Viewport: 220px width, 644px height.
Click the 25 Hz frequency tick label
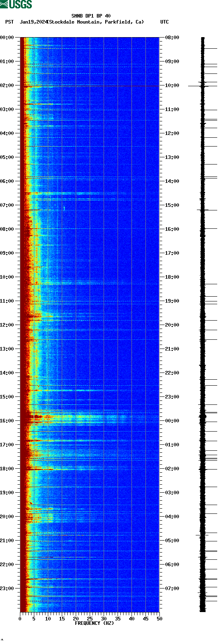coord(90,619)
